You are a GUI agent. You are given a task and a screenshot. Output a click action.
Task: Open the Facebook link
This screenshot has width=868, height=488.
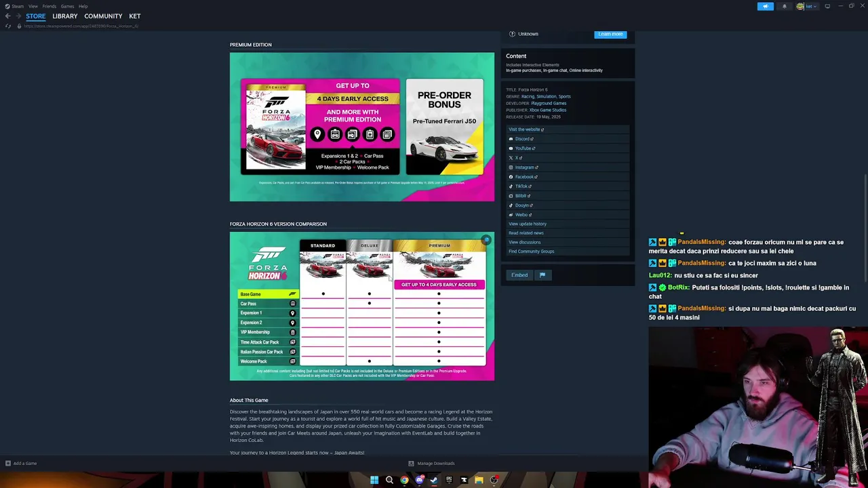point(523,176)
